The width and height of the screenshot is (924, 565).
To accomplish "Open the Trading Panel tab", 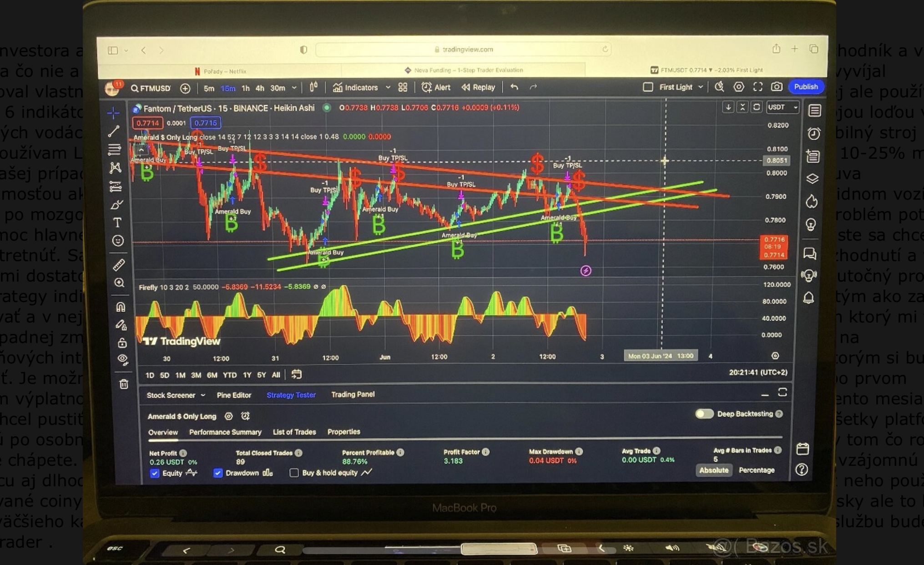I will point(353,394).
